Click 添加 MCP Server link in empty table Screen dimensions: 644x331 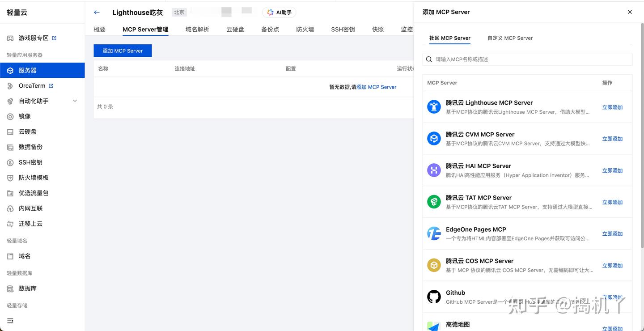click(376, 87)
